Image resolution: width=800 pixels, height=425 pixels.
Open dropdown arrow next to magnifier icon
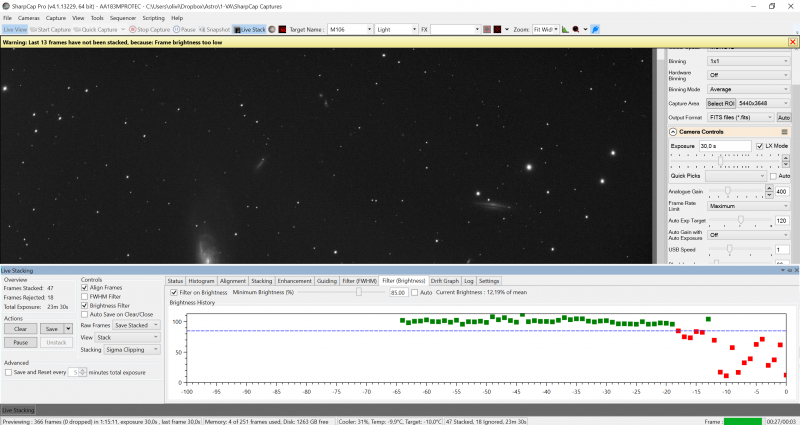click(585, 30)
